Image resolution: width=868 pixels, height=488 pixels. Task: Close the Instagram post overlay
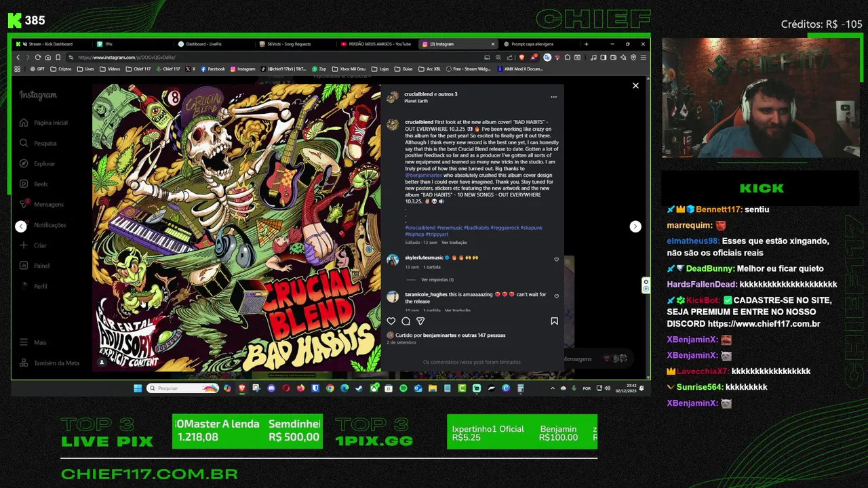(x=635, y=85)
